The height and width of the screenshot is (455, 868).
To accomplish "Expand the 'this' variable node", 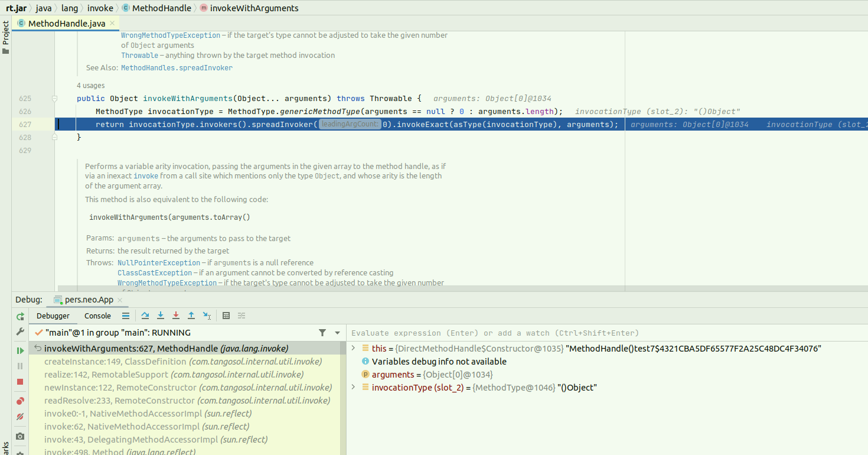I will tap(354, 349).
